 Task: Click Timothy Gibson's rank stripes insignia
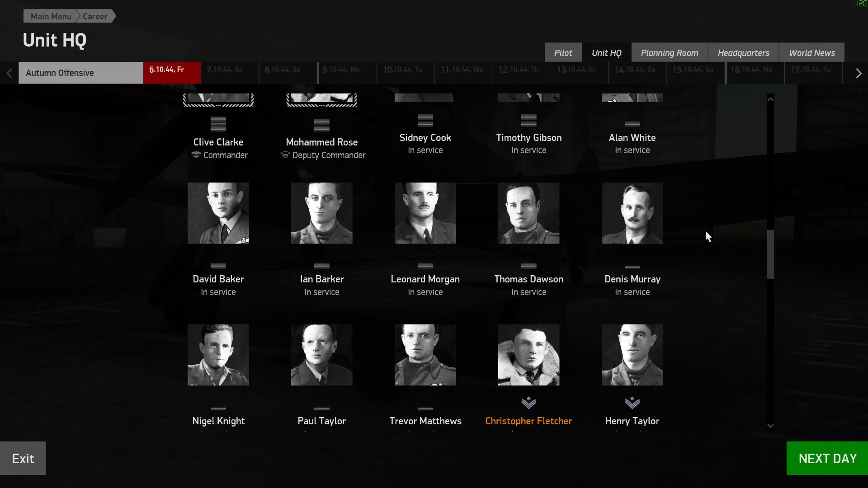click(528, 121)
